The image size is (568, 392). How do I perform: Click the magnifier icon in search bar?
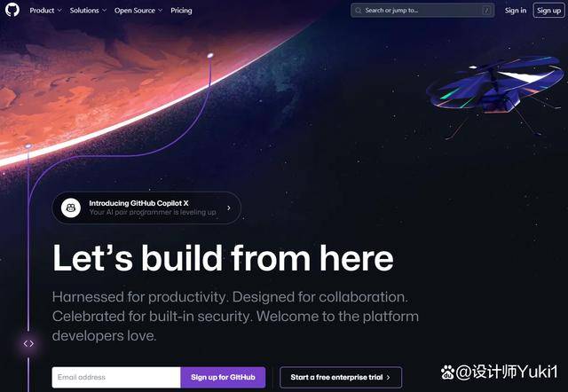pos(359,11)
